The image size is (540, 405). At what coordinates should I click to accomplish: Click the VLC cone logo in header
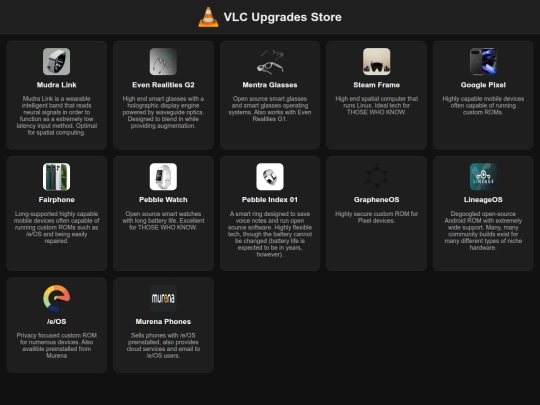[208, 17]
